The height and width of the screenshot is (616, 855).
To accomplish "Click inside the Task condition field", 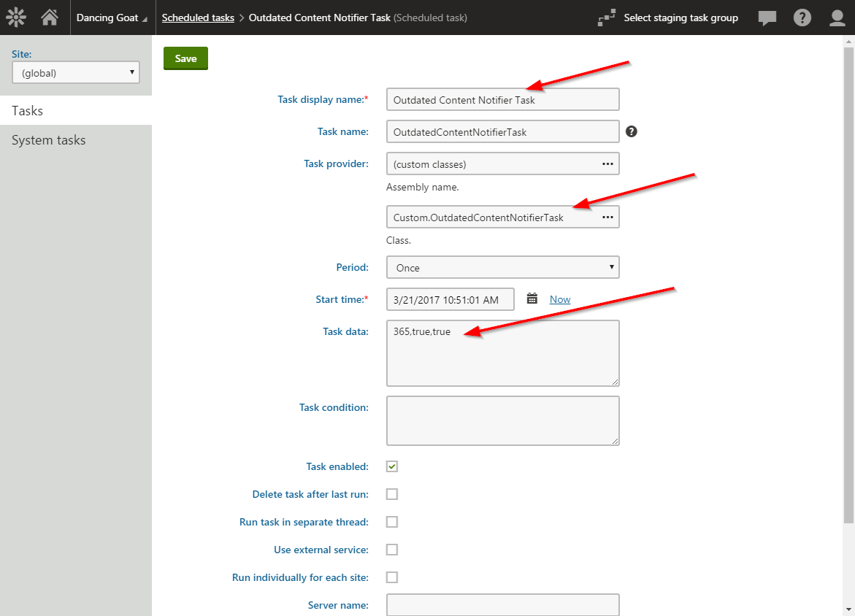I will point(502,420).
